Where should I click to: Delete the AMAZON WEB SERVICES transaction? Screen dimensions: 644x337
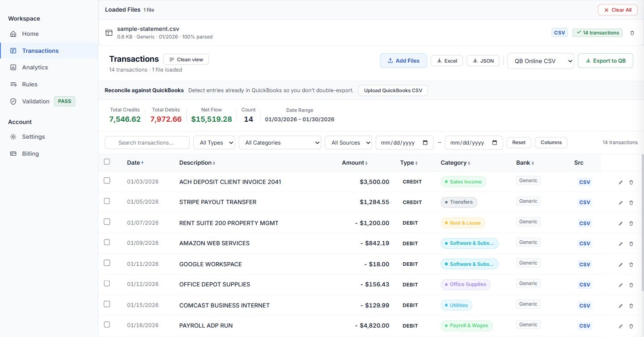click(x=631, y=244)
